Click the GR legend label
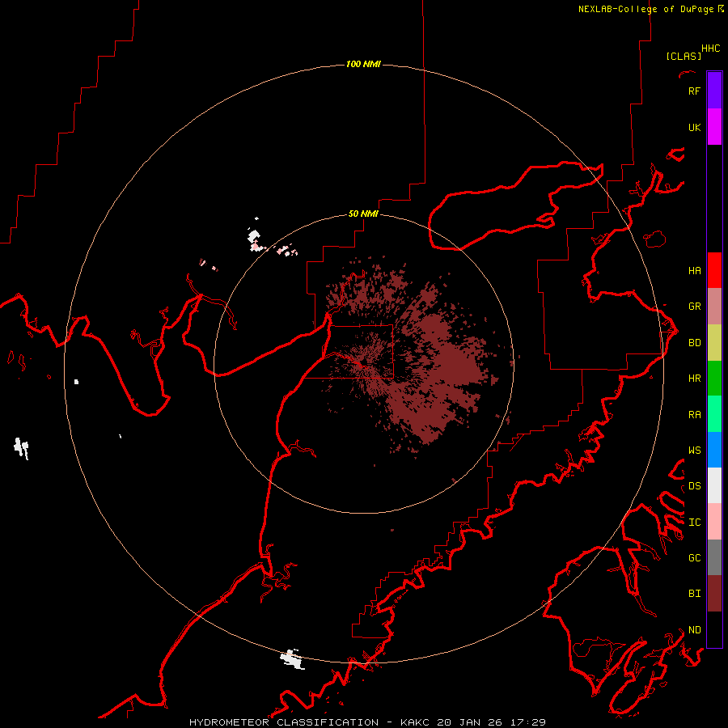 pos(694,307)
